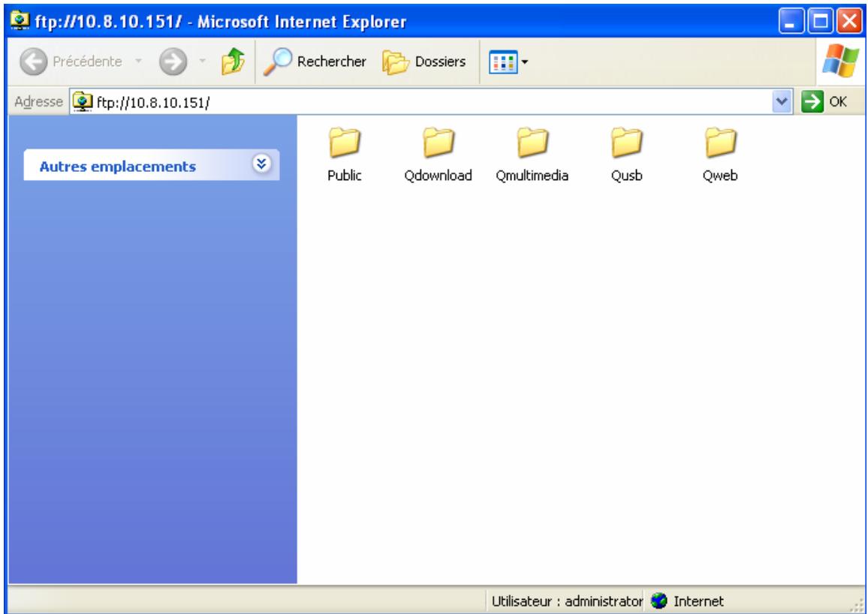The width and height of the screenshot is (868, 614).
Task: Go up one folder level
Action: tap(233, 62)
